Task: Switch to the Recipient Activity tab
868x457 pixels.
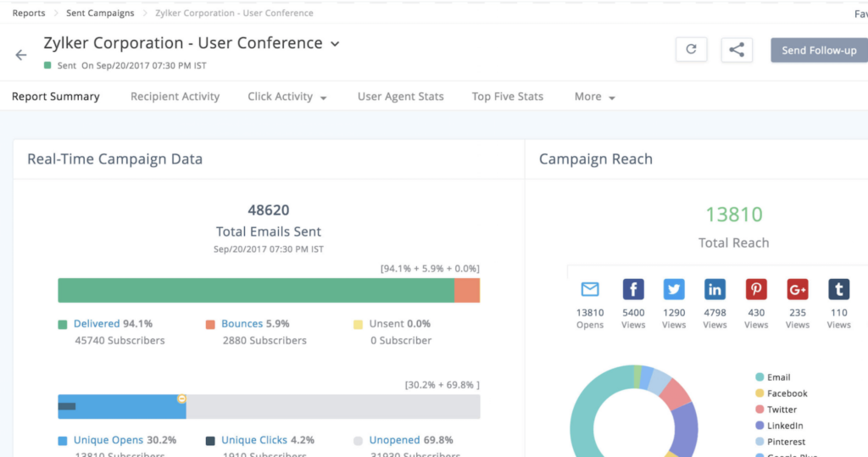Action: 175,97
